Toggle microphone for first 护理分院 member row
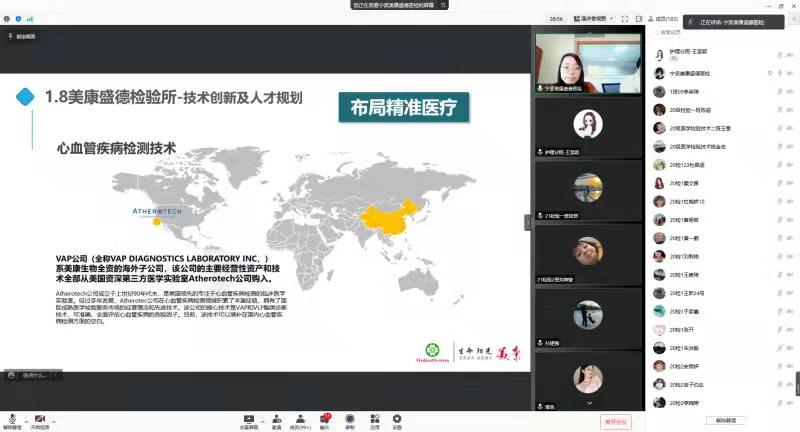The image size is (800, 432). click(780, 54)
